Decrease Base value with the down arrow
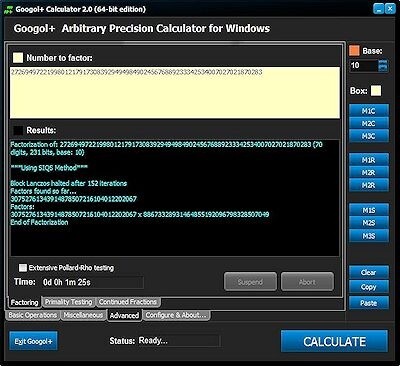 click(x=383, y=68)
